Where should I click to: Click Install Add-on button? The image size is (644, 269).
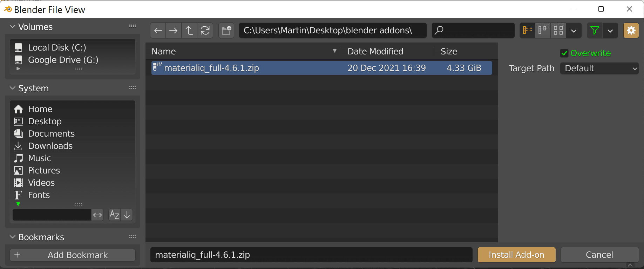(516, 255)
